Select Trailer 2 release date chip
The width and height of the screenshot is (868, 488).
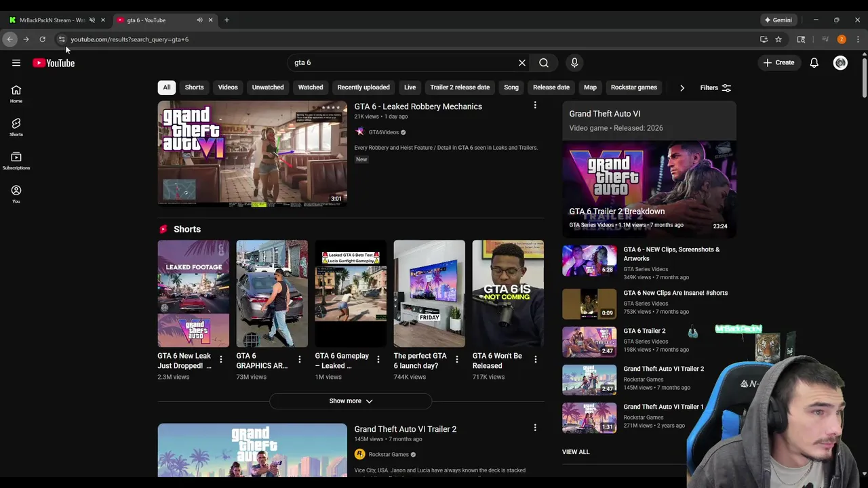460,87
